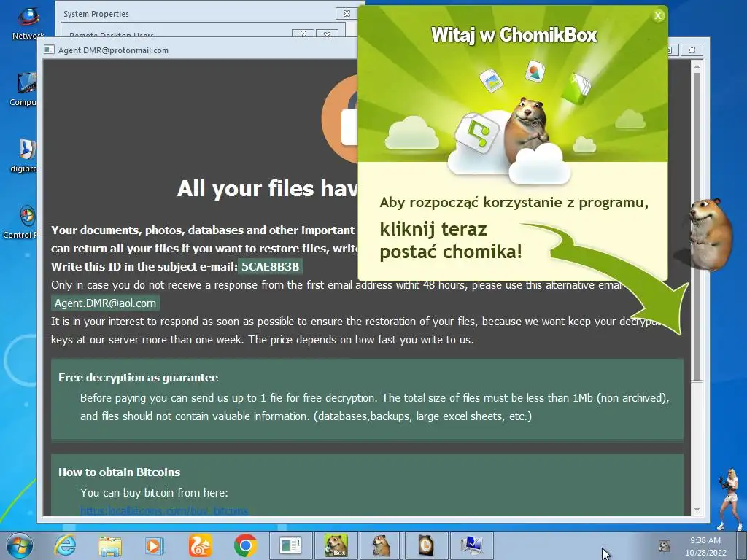Close the ChomikBox welcome popup
Screen dimensions: 747x560
tap(658, 16)
